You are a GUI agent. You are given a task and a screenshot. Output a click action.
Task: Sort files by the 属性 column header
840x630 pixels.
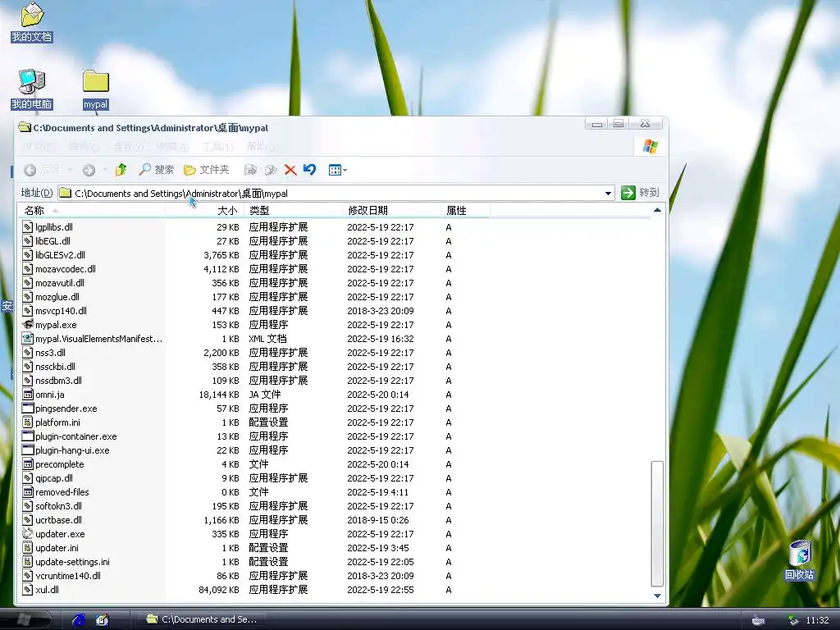(466, 211)
